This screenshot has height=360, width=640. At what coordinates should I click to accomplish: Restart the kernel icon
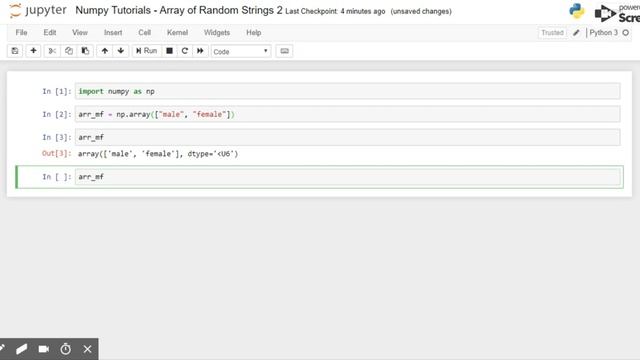pos(185,51)
